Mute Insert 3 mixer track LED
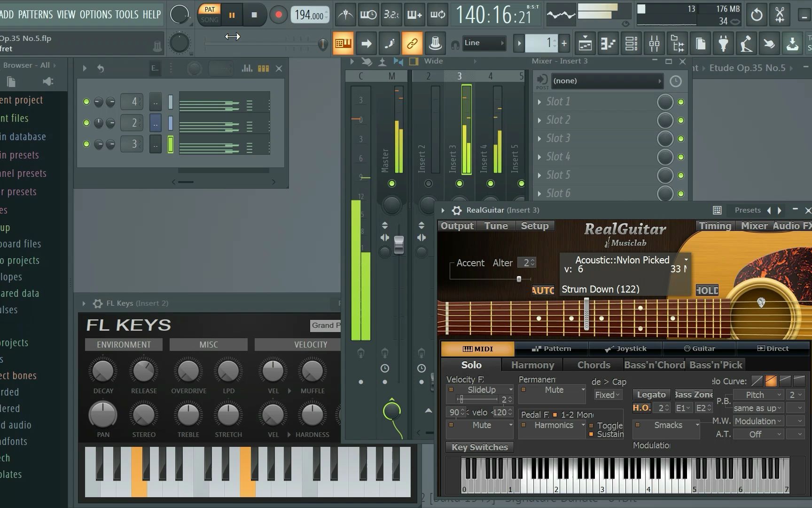Screen dimensions: 812x508 coord(460,183)
